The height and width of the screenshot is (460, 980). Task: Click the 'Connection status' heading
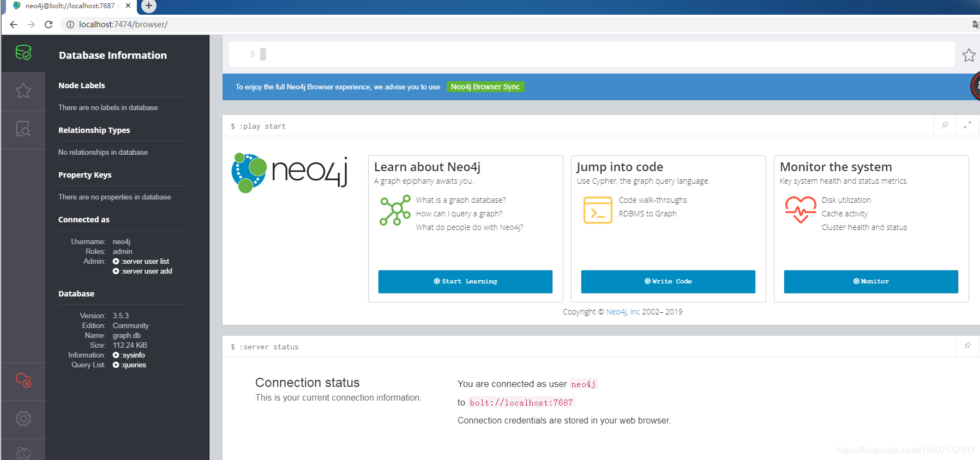tap(308, 383)
